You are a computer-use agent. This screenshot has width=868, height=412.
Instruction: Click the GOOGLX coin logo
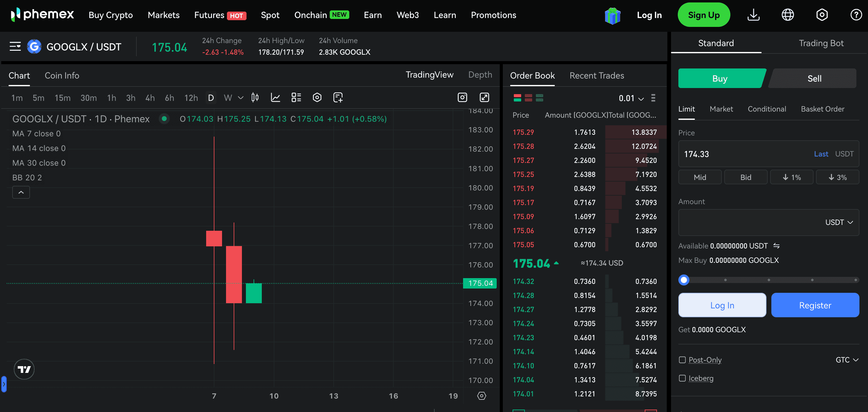(34, 46)
